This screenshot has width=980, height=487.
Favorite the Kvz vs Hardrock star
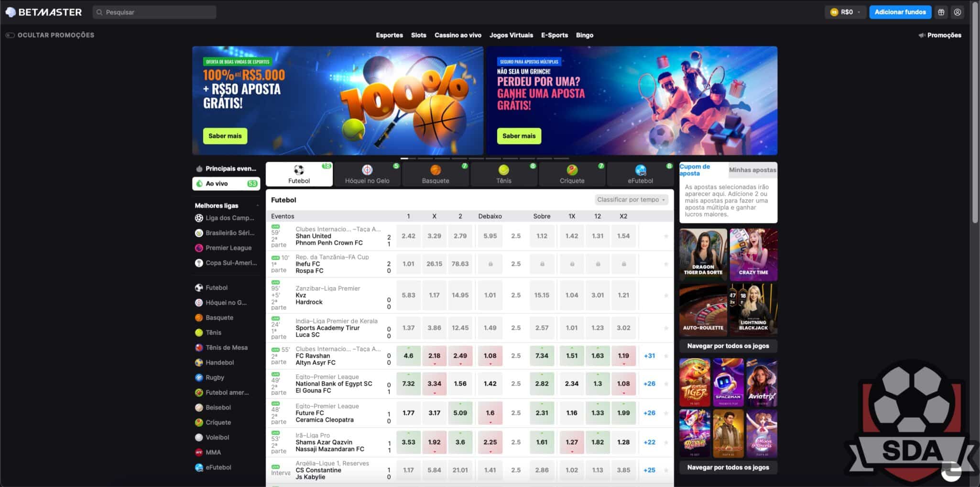pos(666,295)
